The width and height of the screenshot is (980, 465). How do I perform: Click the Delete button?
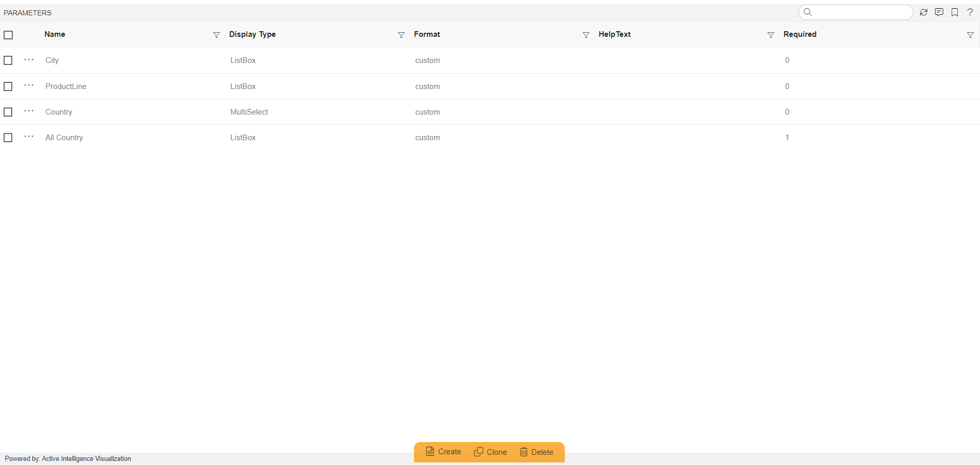point(537,452)
